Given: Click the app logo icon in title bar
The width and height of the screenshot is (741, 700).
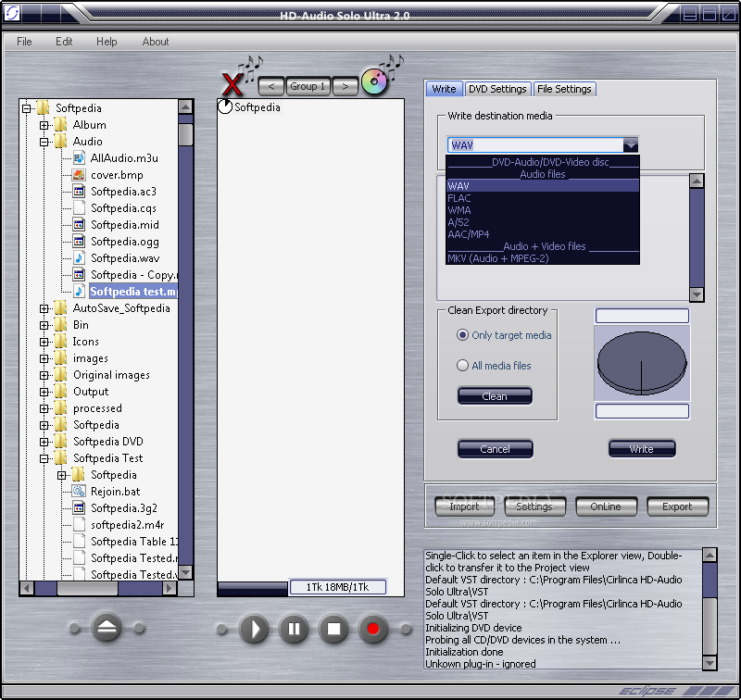Looking at the screenshot, I should coord(11,13).
